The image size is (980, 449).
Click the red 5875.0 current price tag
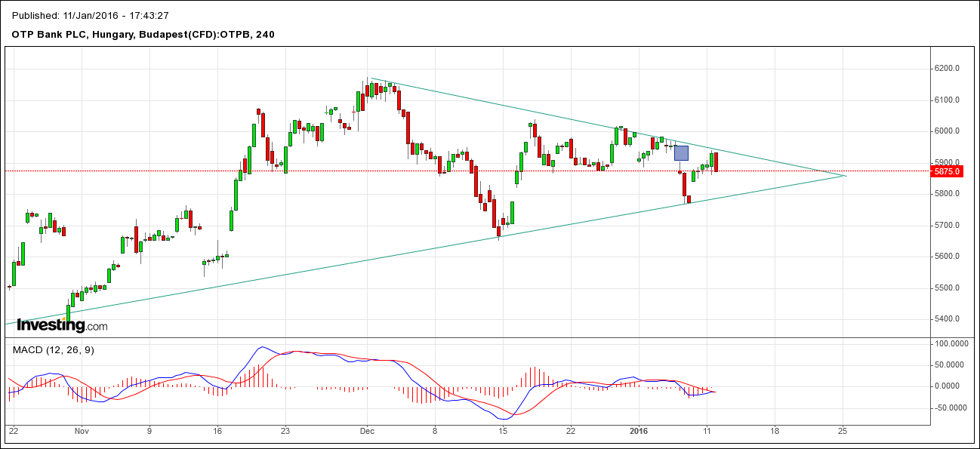pyautogui.click(x=947, y=171)
